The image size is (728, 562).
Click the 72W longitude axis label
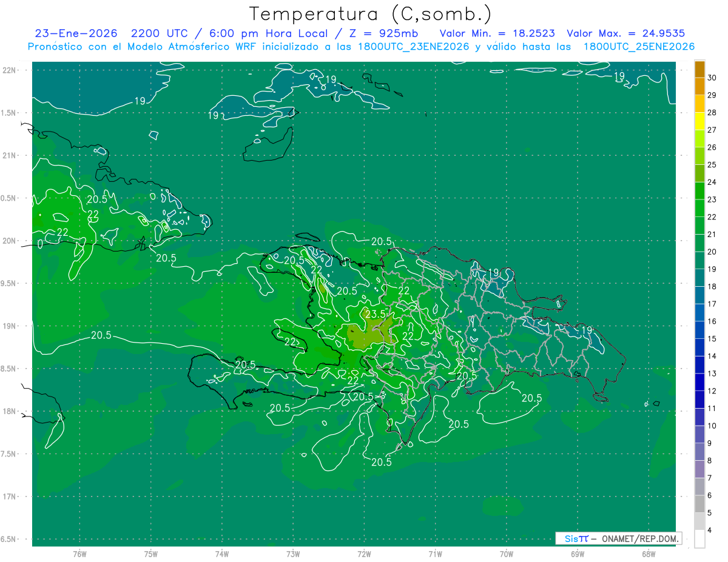364,554
